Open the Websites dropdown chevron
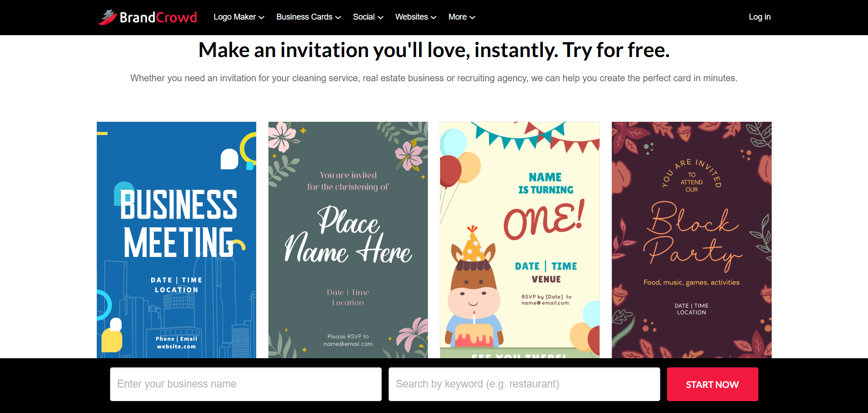 [433, 17]
